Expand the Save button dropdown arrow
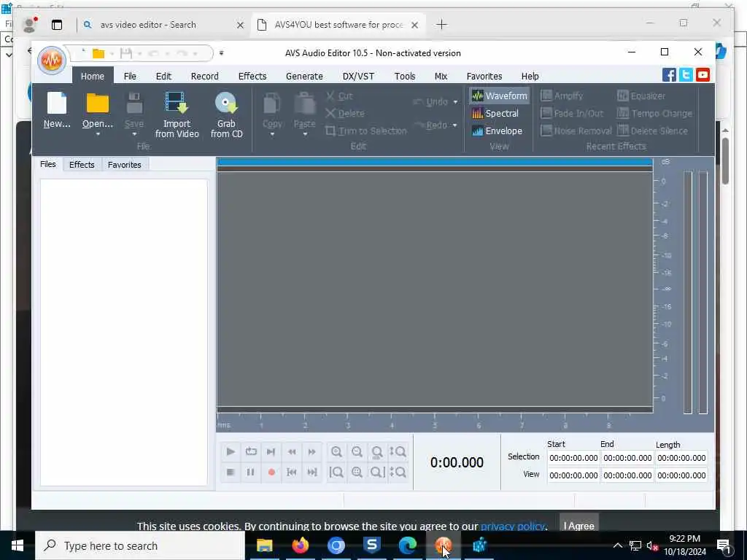 click(134, 134)
